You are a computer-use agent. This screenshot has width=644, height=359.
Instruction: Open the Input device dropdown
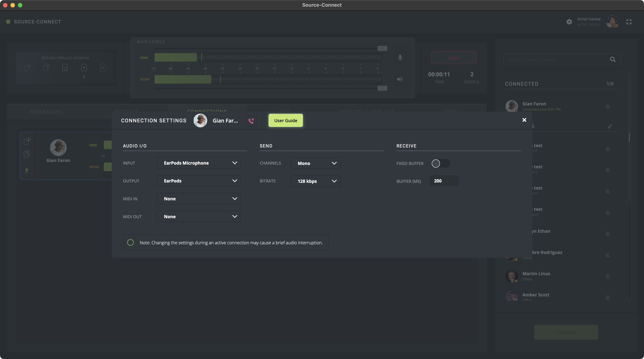(x=198, y=163)
